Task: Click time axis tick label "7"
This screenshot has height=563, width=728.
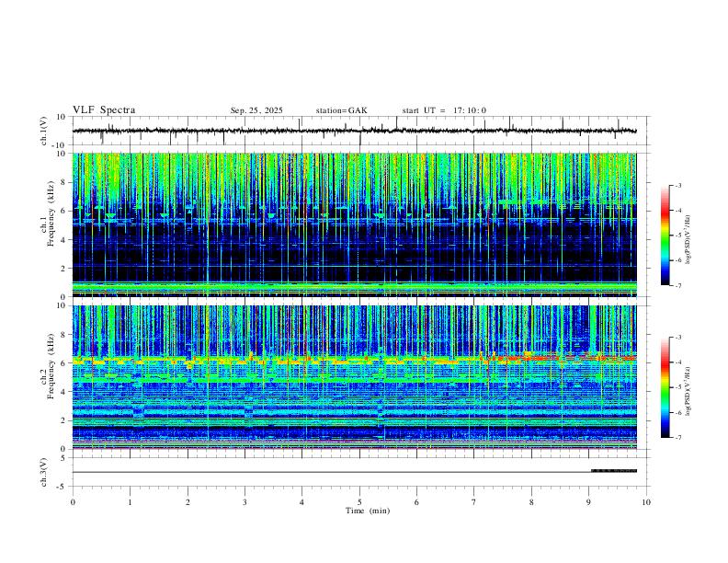Action: coord(474,502)
